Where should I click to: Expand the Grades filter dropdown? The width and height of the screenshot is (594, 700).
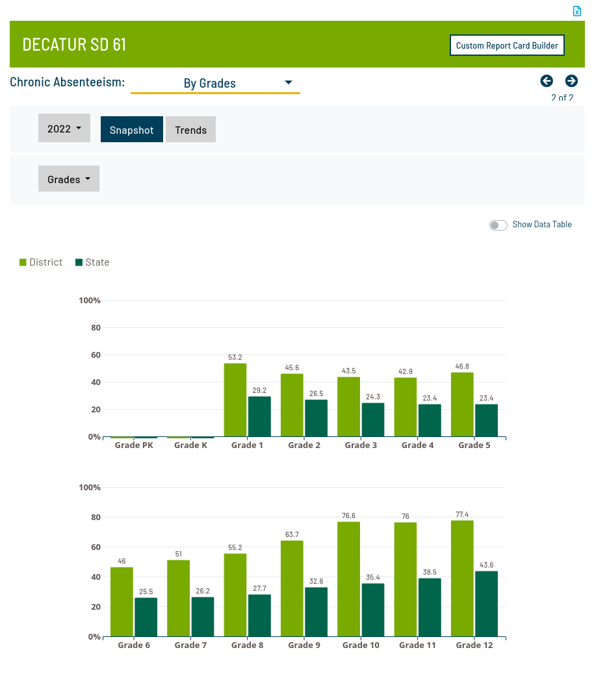pyautogui.click(x=69, y=179)
